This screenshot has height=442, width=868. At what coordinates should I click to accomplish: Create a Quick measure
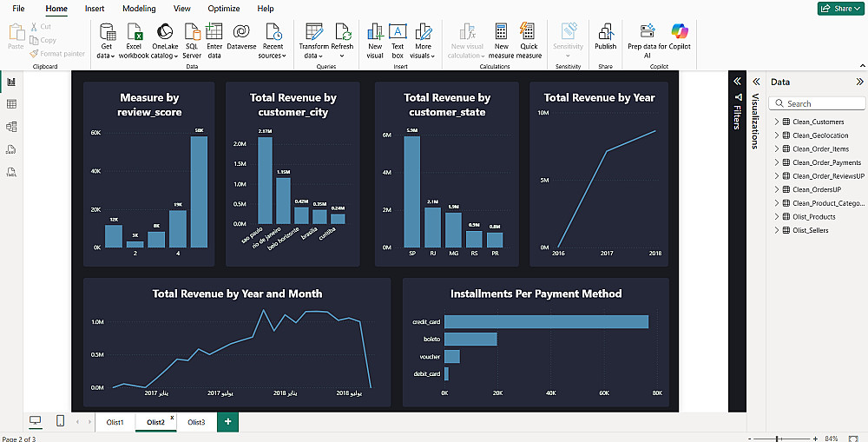coord(529,42)
